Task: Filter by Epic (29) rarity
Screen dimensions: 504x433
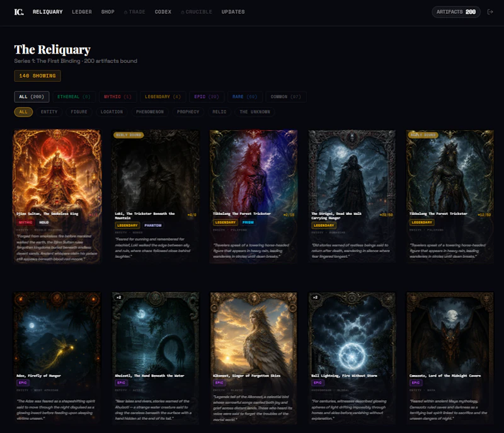Action: (207, 97)
